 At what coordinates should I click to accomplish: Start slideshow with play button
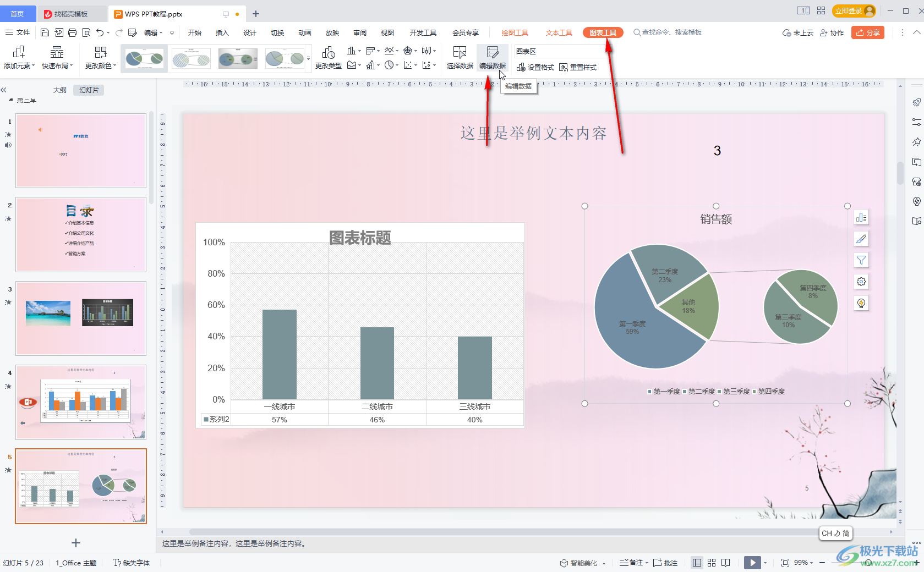752,563
